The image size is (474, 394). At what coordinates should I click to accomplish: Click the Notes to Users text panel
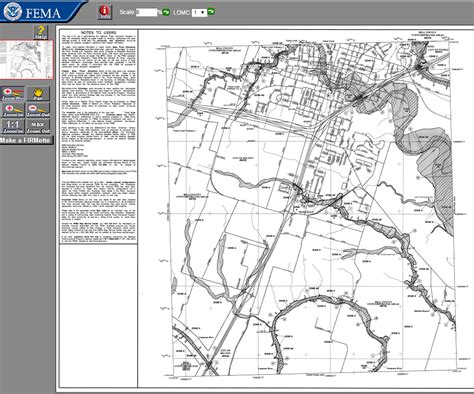tap(99, 137)
